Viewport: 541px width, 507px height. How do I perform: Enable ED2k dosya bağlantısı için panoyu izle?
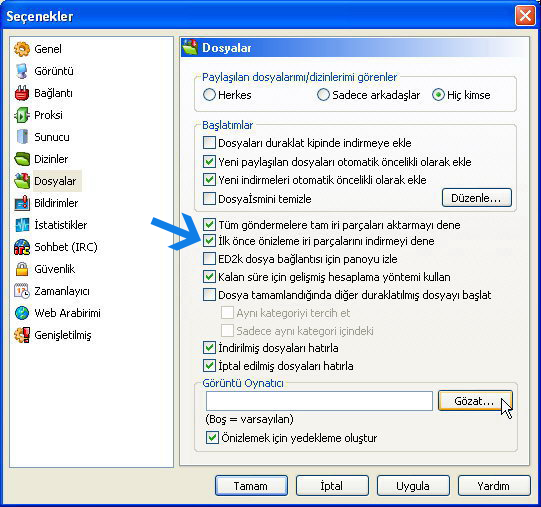pyautogui.click(x=209, y=259)
